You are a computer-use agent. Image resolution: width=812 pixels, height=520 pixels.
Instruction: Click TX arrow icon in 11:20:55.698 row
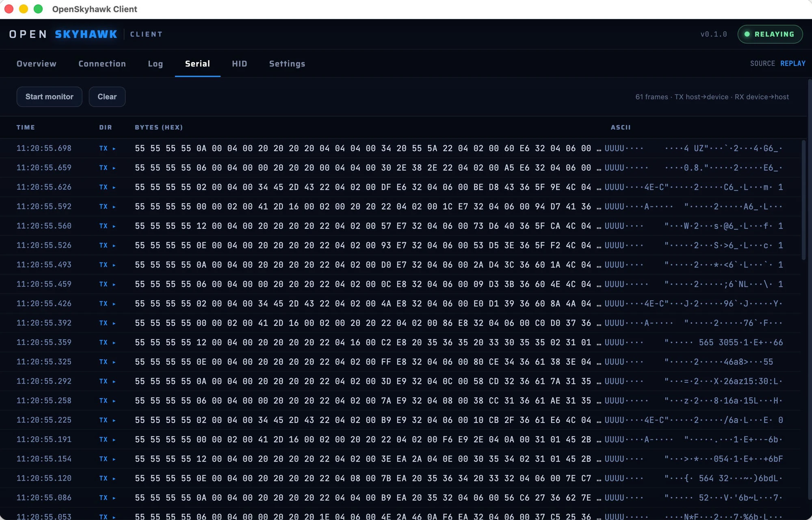click(x=114, y=149)
